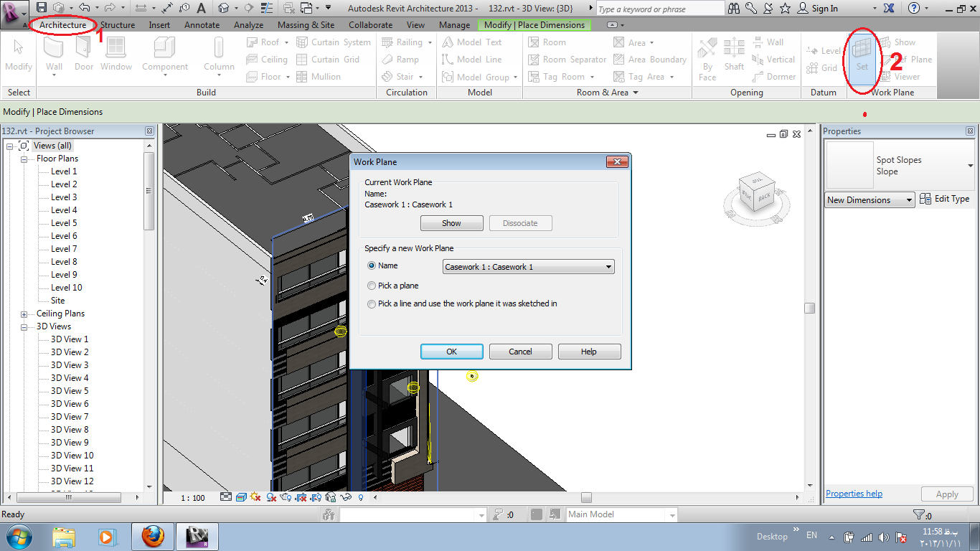Image resolution: width=980 pixels, height=551 pixels.
Task: Click the Favorites star icon
Action: (785, 8)
